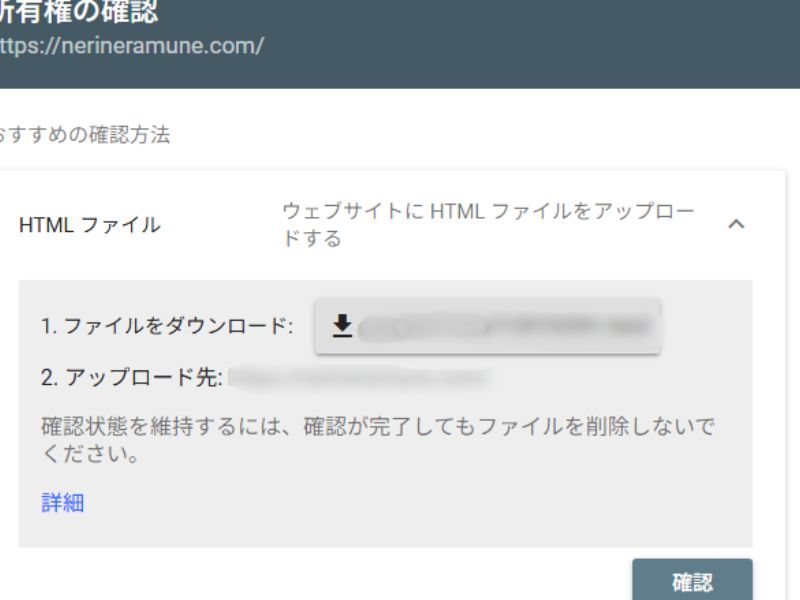Click the 2. アップロード先 label

coord(132,378)
